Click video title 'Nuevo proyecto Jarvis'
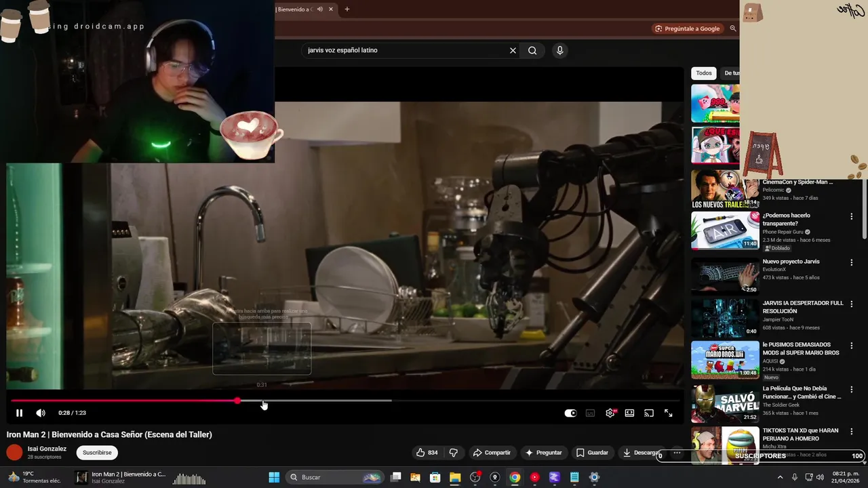Viewport: 868px width, 488px height. [x=791, y=262]
